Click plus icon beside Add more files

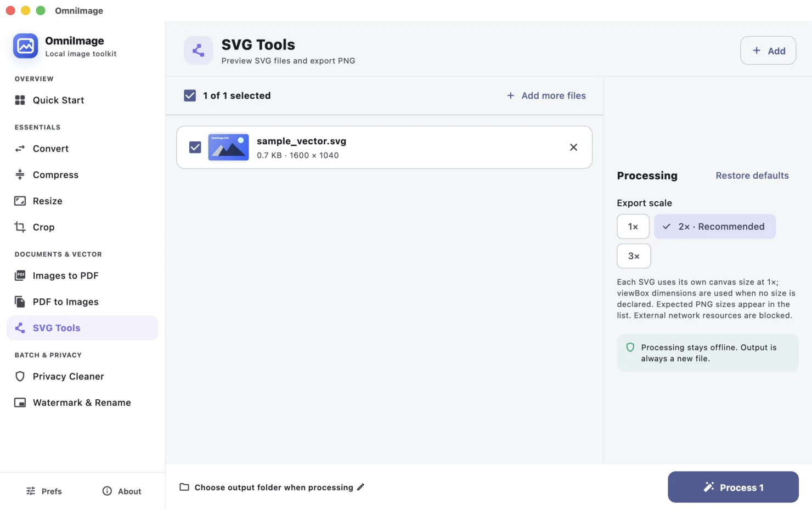(x=511, y=95)
